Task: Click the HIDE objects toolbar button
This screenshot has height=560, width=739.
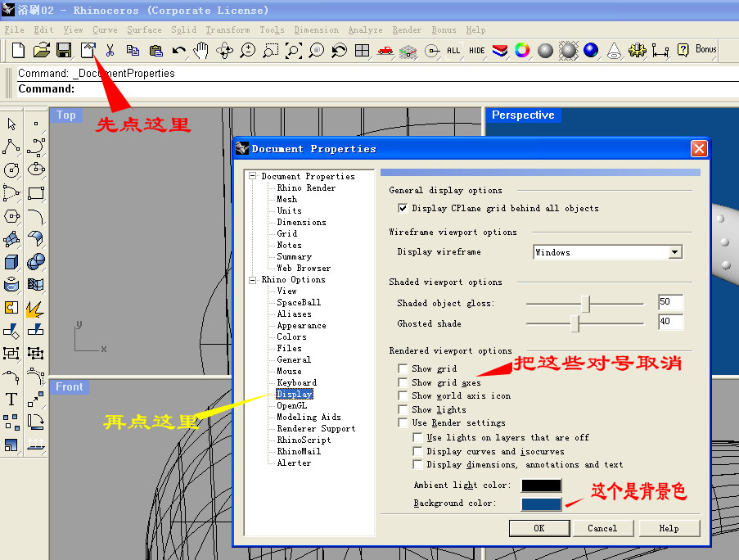Action: [477, 51]
